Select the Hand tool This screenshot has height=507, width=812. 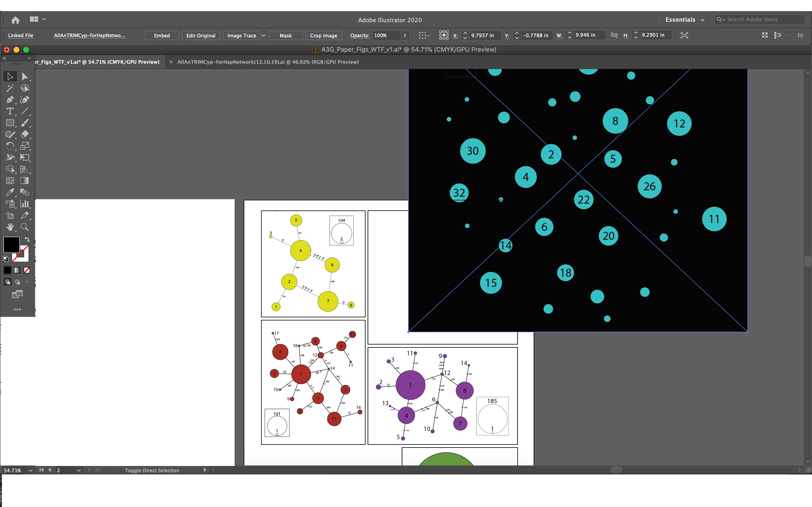tap(10, 227)
